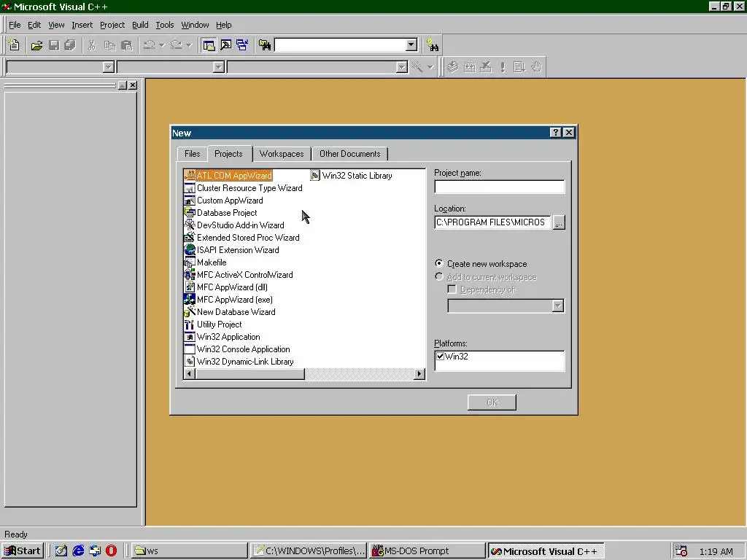
Task: Open the third WizardBar members dropdown
Action: [x=402, y=67]
